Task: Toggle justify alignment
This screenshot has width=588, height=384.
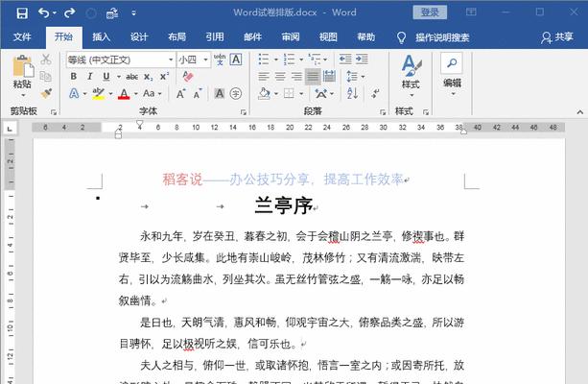Action: (313, 77)
